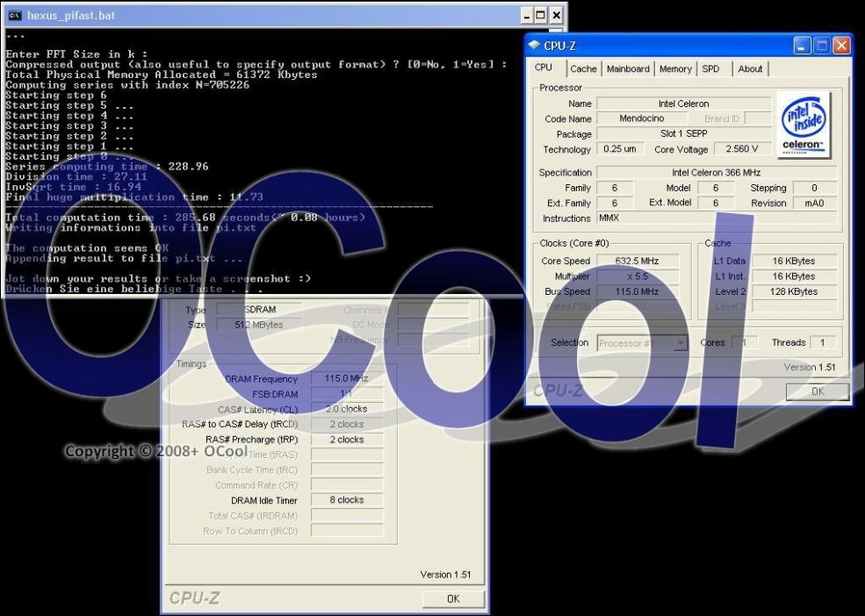Image resolution: width=865 pixels, height=616 pixels.
Task: Click the 'Jot down your results' console line
Action: pyautogui.click(x=158, y=278)
